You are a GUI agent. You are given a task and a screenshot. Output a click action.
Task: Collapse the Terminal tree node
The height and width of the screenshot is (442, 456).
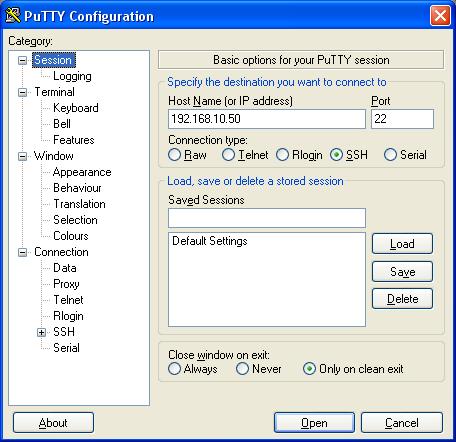coord(22,92)
